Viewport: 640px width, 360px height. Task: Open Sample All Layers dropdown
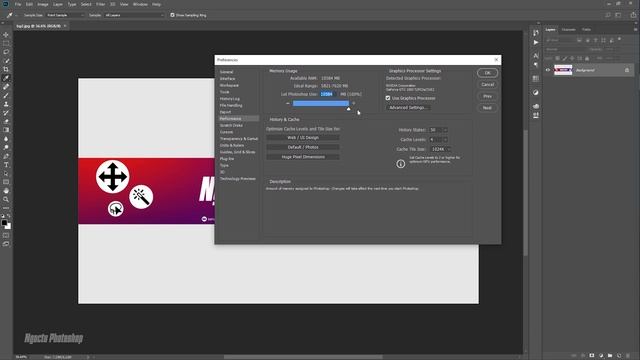click(134, 15)
